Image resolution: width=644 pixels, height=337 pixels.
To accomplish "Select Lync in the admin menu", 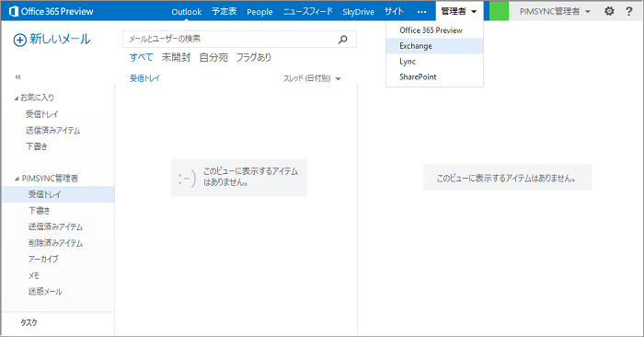I will 434,62.
